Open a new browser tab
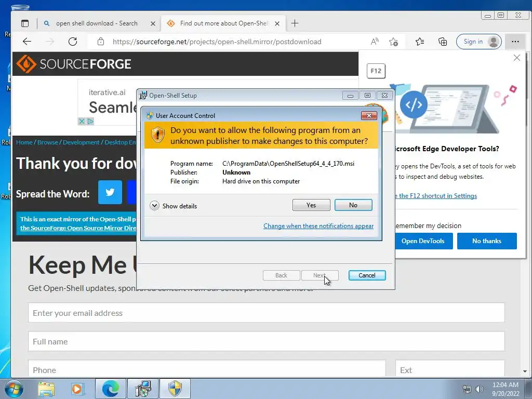 tap(295, 23)
